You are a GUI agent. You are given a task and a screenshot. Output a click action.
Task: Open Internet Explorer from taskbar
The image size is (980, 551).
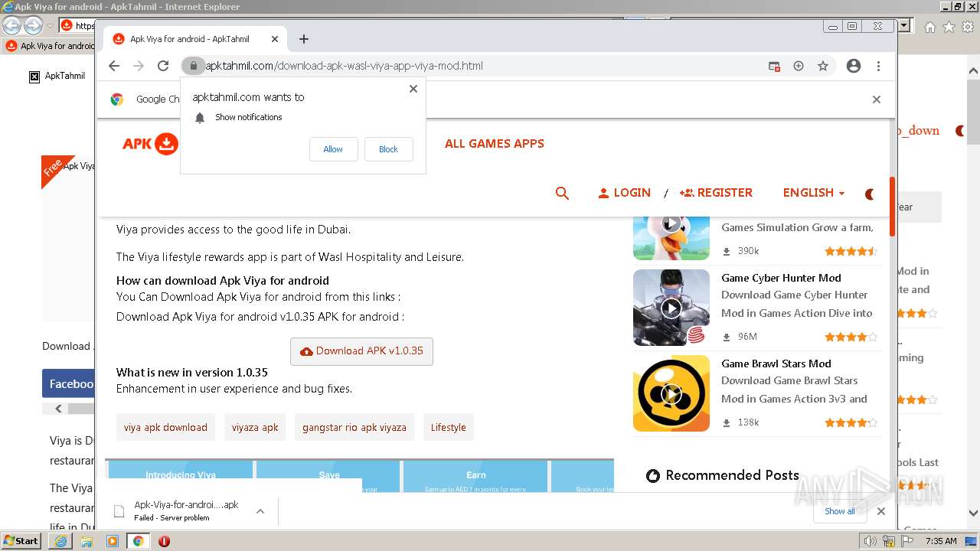[60, 541]
